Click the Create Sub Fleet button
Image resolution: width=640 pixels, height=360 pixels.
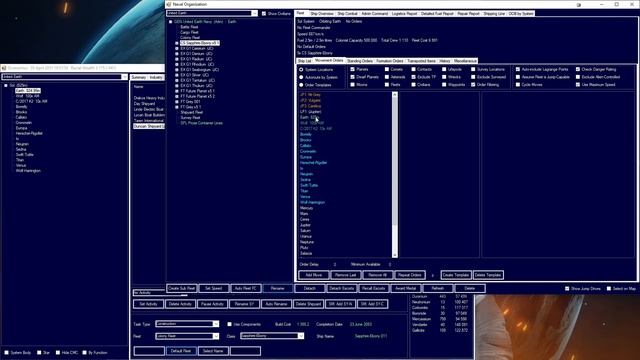pyautogui.click(x=182, y=289)
